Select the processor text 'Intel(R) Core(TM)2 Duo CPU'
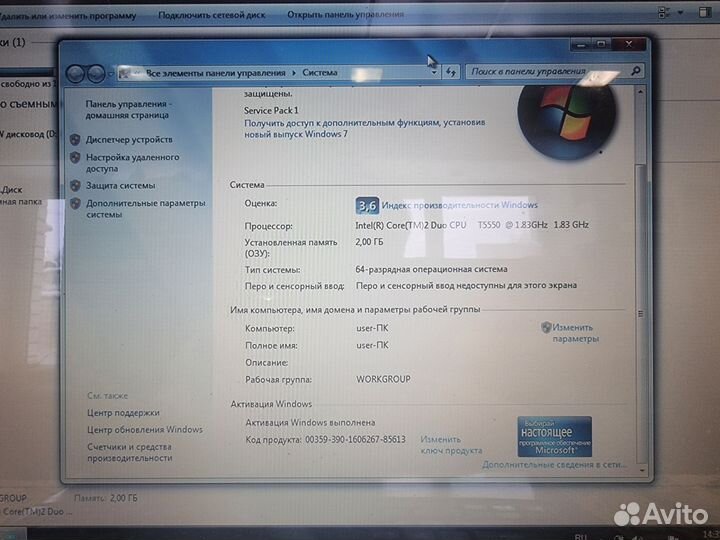 pos(411,225)
